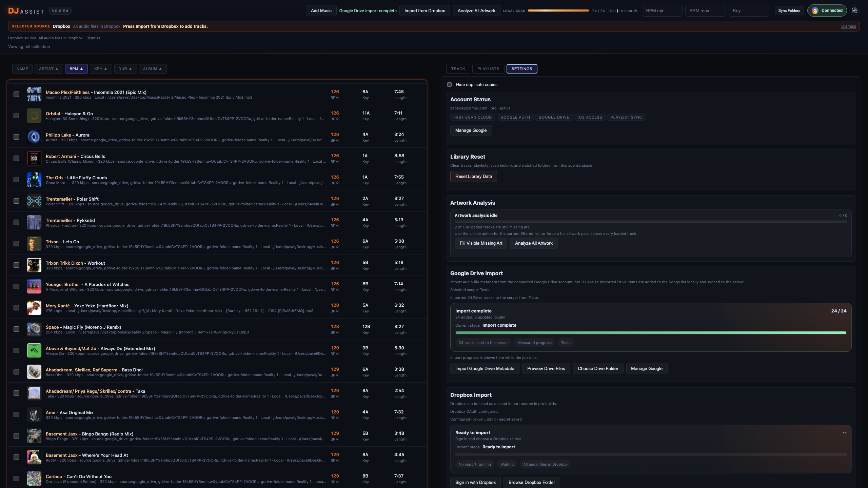Click the Sync Folders button

(x=789, y=11)
